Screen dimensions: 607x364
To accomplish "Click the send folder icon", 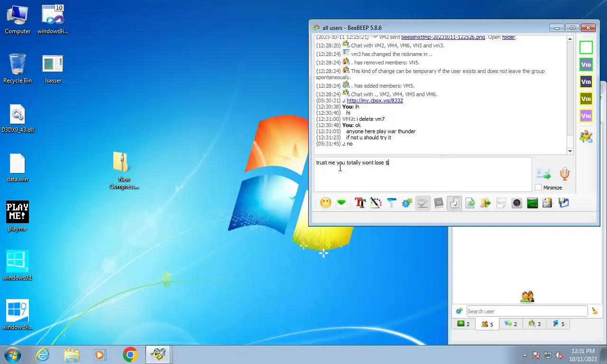I will tap(485, 203).
